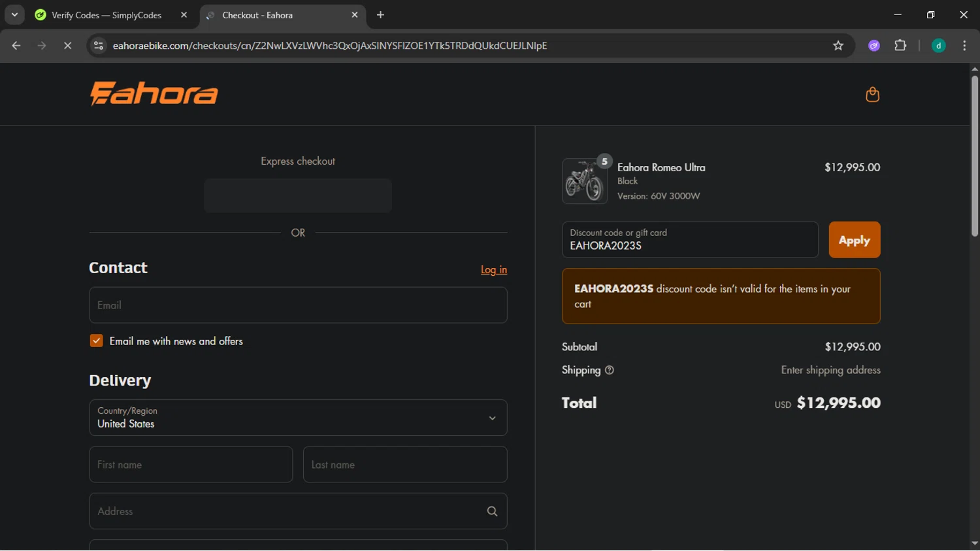Viewport: 980px width, 551px height.
Task: Click the express checkout button placeholder
Action: click(x=298, y=195)
